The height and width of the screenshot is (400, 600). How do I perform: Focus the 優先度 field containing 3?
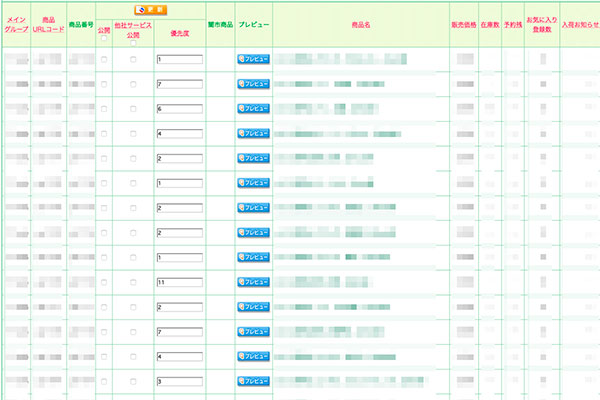tap(179, 382)
